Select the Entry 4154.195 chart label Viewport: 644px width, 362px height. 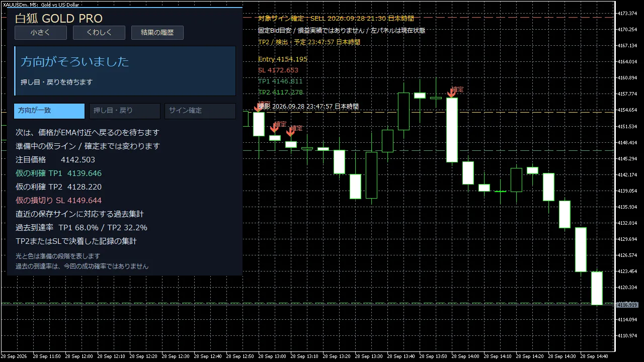(x=283, y=59)
